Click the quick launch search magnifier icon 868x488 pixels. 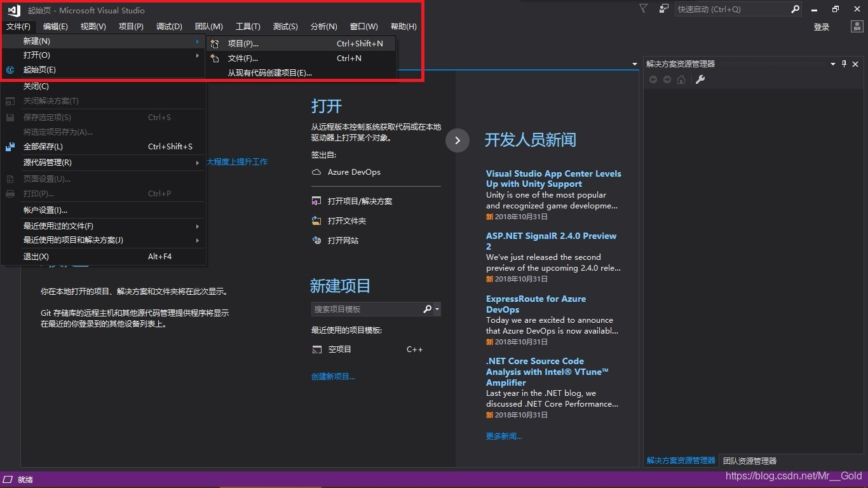click(x=795, y=10)
